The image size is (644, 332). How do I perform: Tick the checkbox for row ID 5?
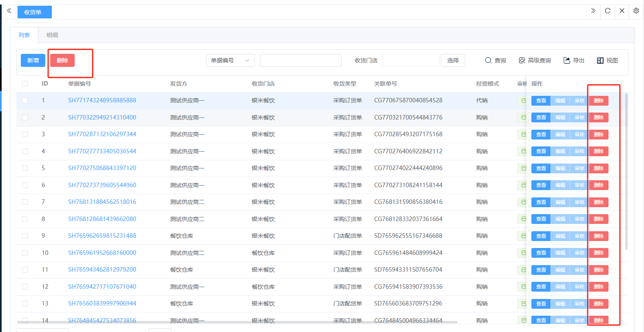click(x=25, y=168)
